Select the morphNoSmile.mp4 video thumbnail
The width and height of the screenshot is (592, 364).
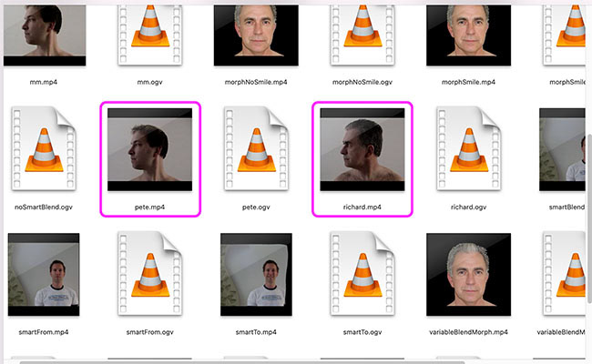point(256,35)
